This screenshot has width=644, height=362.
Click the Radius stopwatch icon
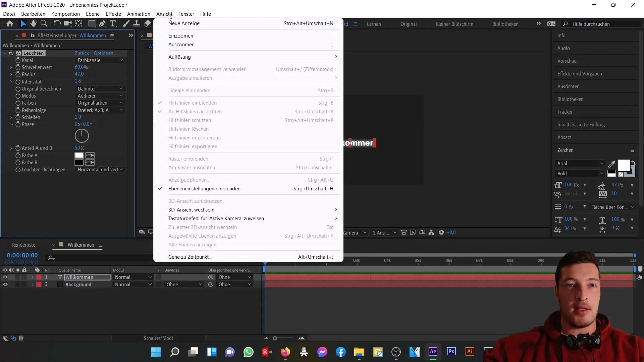pyautogui.click(x=18, y=74)
